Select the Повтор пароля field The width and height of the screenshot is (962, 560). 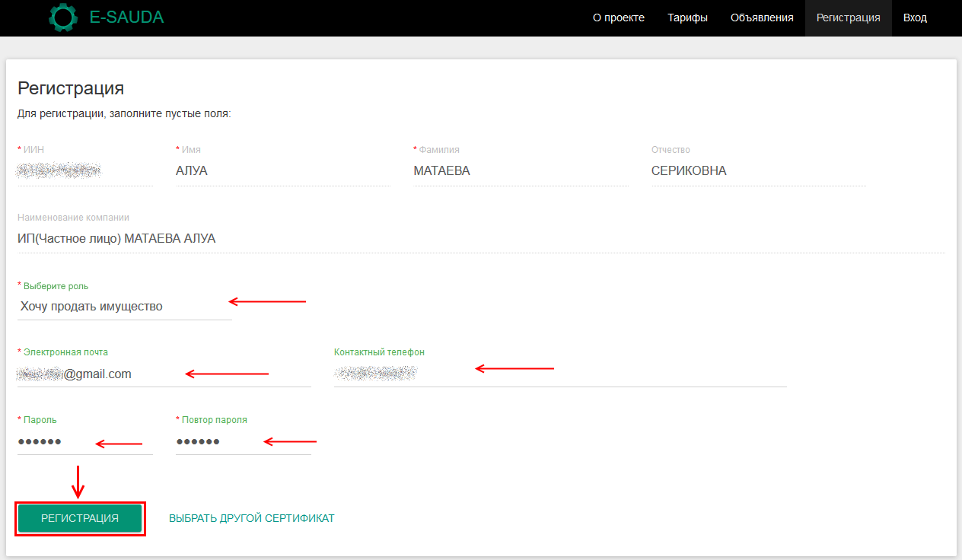click(x=243, y=442)
